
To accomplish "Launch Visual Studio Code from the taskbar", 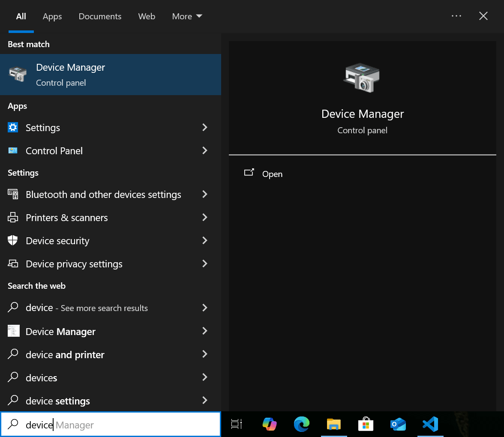I will click(x=430, y=424).
